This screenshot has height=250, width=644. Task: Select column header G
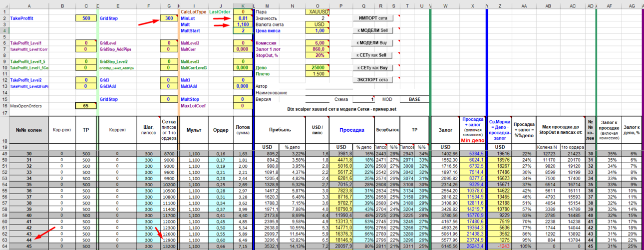(x=170, y=5)
